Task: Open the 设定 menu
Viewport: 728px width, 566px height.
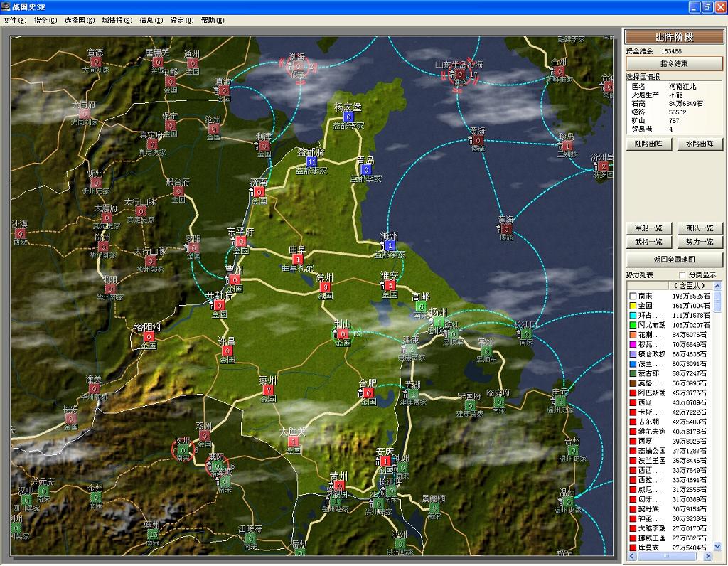Action: point(181,21)
